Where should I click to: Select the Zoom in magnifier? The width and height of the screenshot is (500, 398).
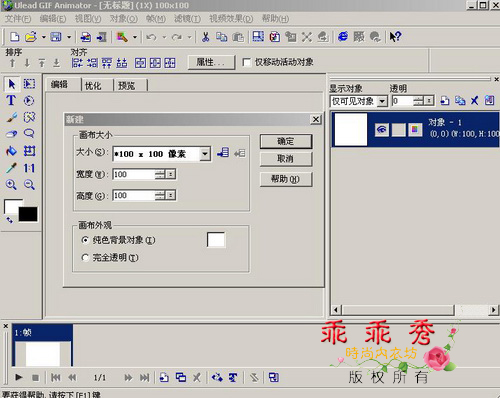point(11,185)
